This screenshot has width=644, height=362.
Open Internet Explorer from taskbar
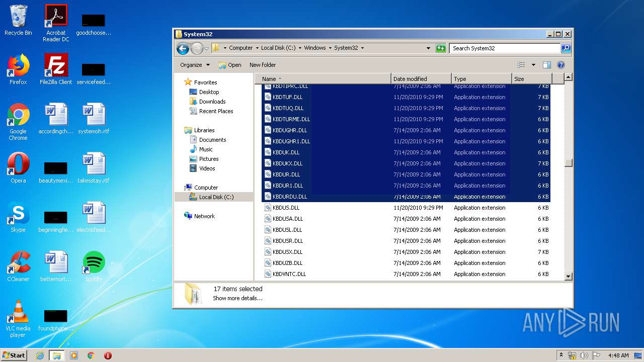pos(40,355)
